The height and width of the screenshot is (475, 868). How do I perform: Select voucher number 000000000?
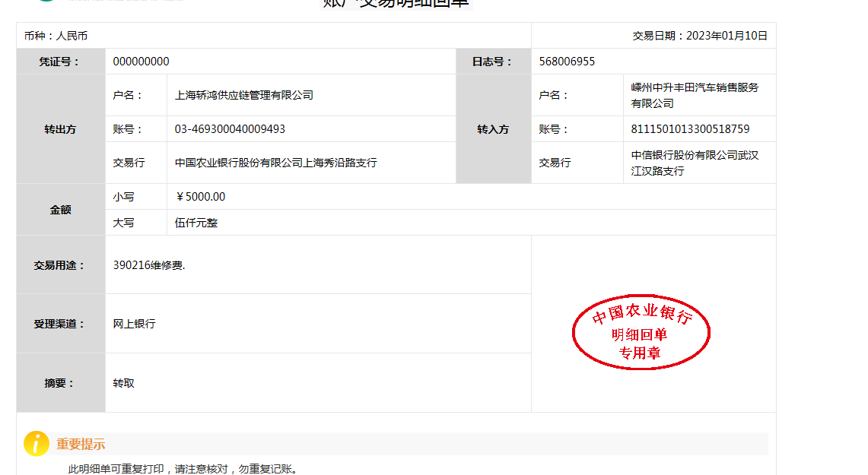(141, 62)
